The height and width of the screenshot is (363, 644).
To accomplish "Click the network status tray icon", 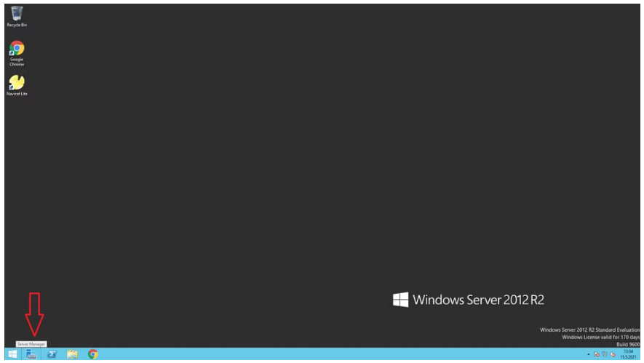I will point(605,354).
